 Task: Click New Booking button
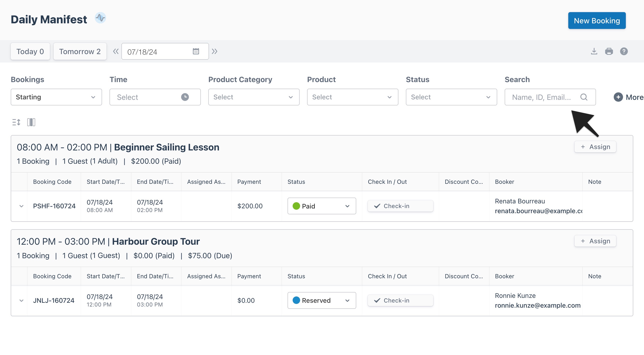tap(597, 21)
